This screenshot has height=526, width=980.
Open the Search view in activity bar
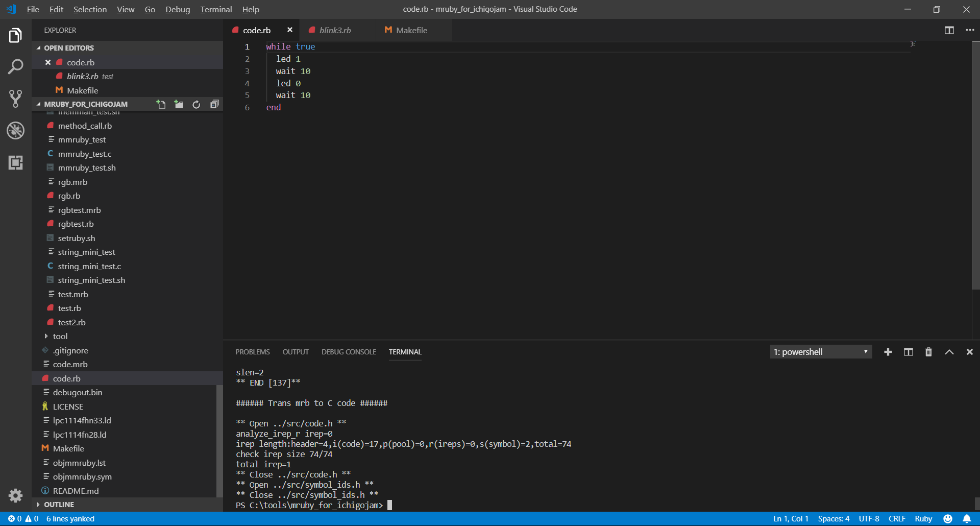(15, 67)
